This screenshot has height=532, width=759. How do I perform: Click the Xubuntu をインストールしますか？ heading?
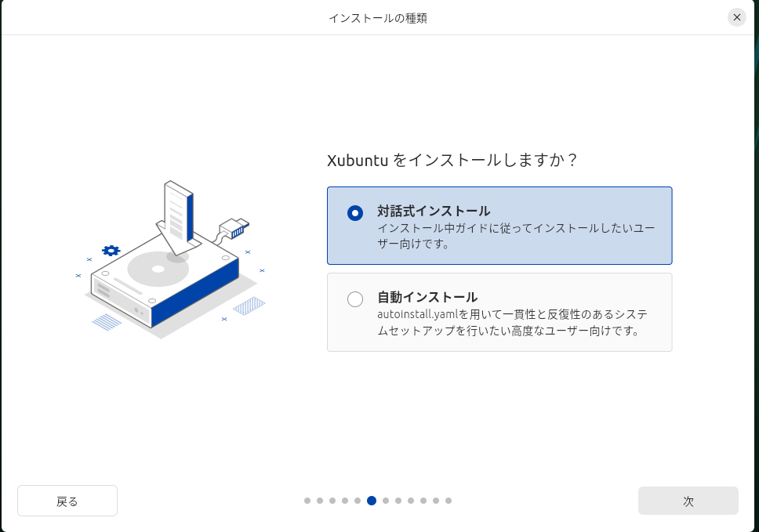452,160
